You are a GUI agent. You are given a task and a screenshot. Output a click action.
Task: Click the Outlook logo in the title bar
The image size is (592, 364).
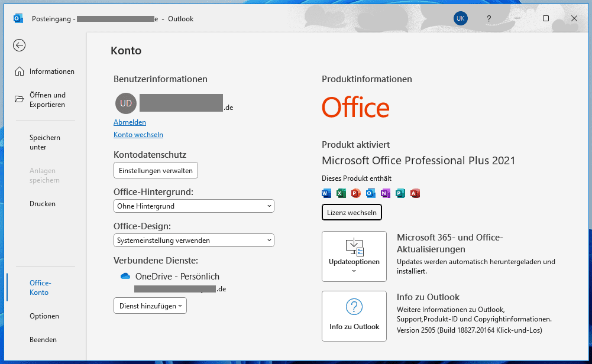pos(18,18)
